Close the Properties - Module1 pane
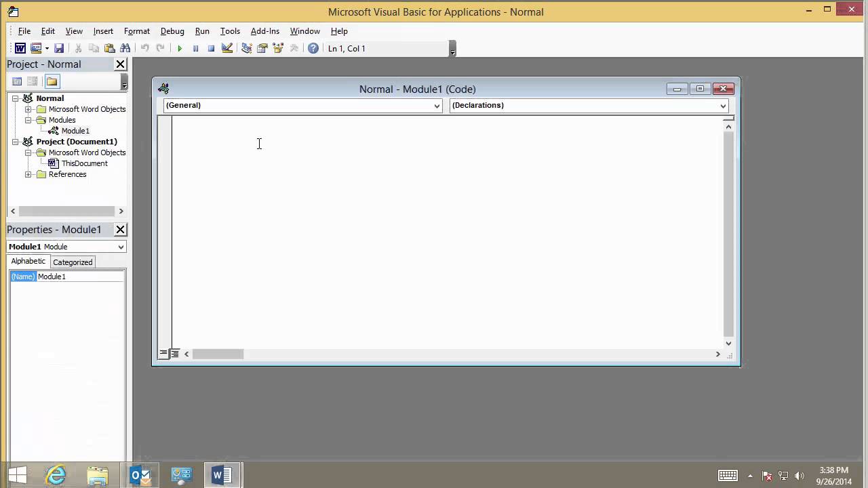The width and height of the screenshot is (868, 488). (120, 229)
